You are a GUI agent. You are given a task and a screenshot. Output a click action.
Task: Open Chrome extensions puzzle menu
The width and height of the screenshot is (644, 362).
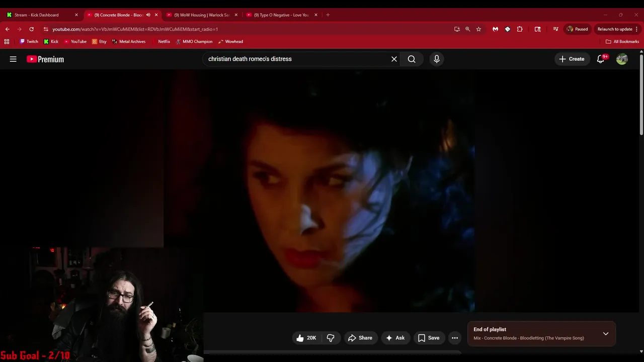click(520, 29)
